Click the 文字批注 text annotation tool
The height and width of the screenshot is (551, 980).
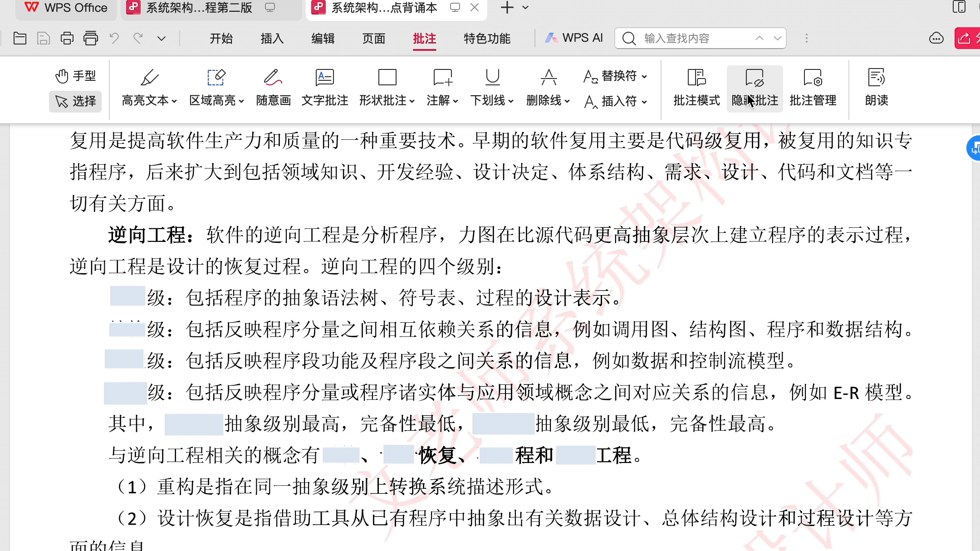(x=324, y=87)
